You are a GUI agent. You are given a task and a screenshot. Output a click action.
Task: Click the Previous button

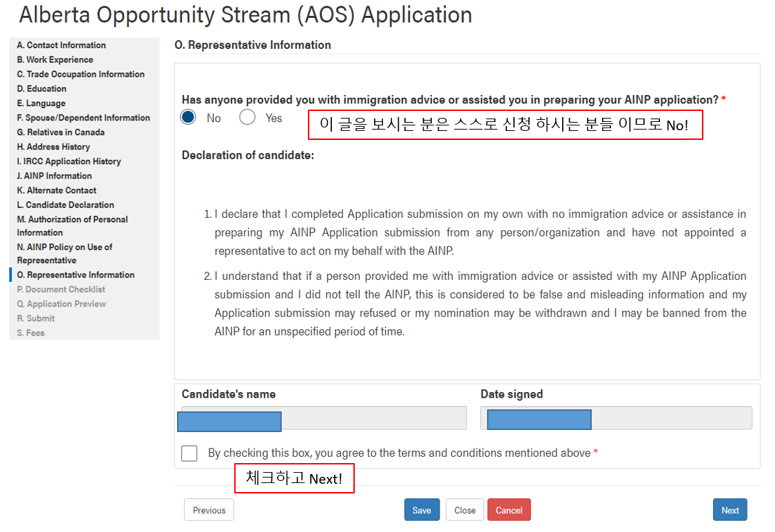(209, 510)
